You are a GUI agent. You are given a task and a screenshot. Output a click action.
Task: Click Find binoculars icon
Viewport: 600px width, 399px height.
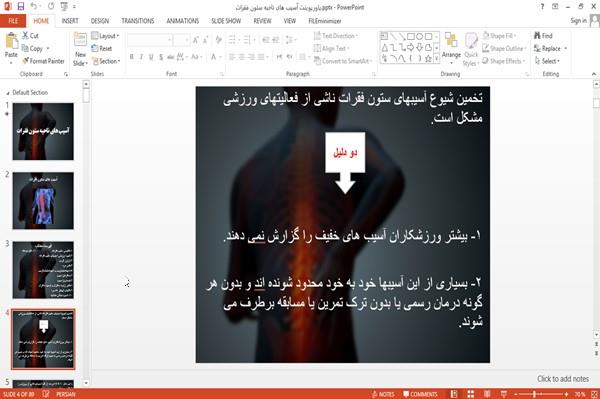click(x=537, y=36)
